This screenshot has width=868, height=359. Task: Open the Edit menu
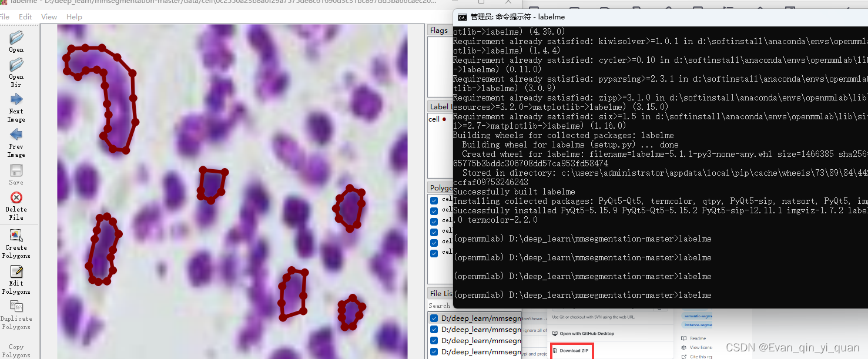pyautogui.click(x=25, y=16)
